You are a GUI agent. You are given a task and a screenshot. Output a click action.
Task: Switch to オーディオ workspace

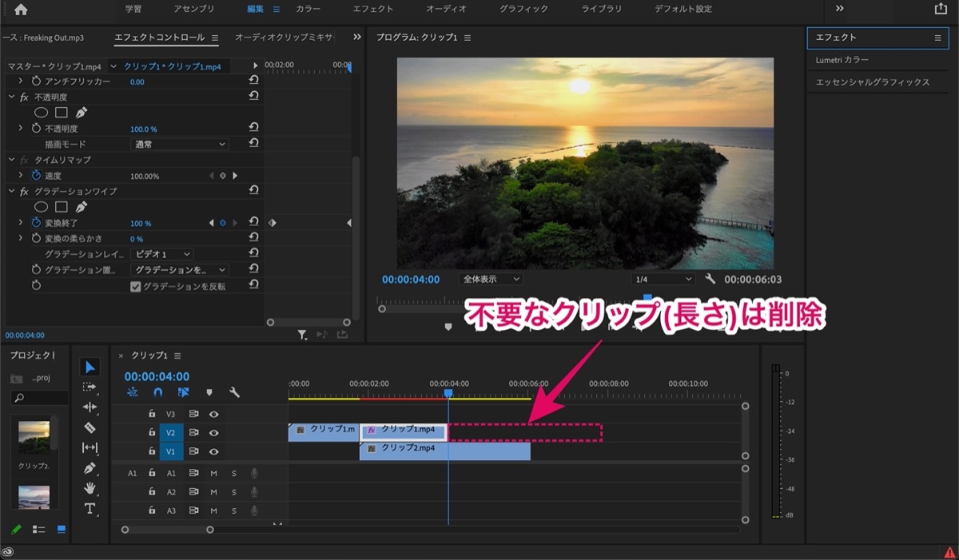[447, 9]
